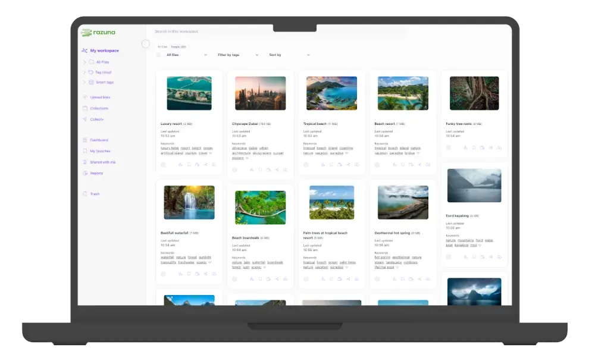Open Reports in the sidebar

pos(96,173)
